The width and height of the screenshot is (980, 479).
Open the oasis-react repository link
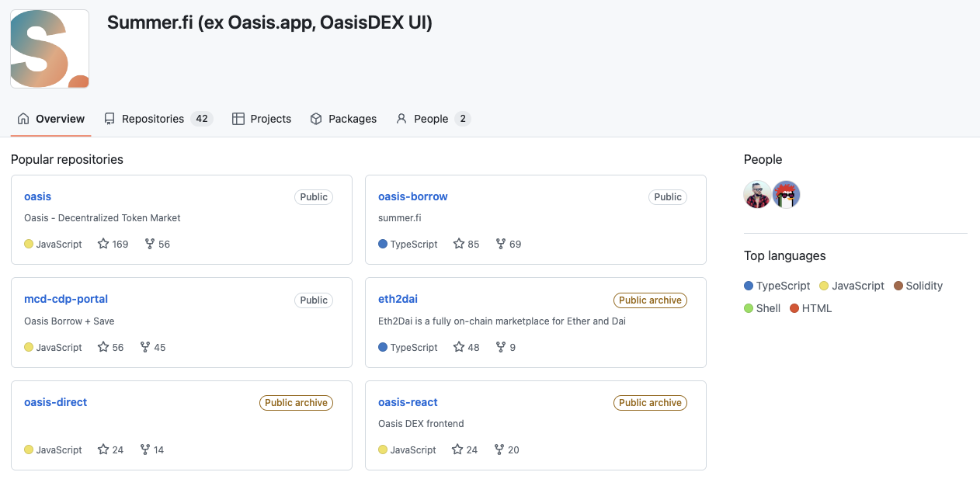[408, 402]
